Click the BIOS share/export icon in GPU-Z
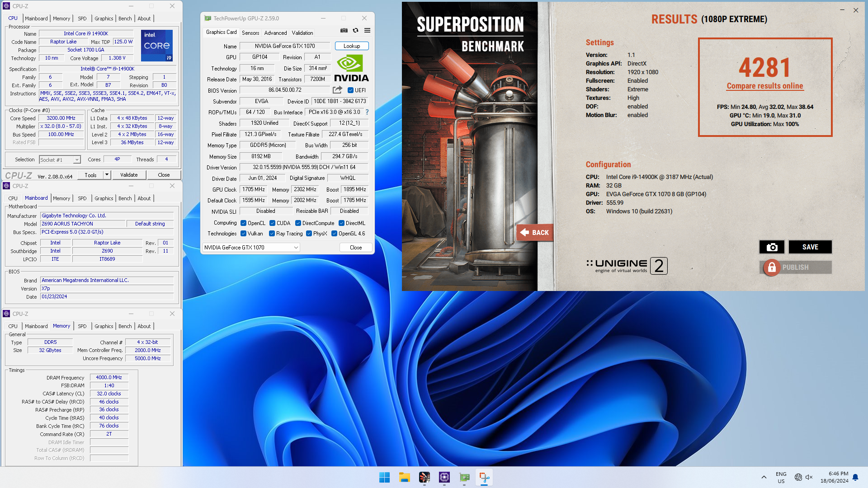The image size is (868, 488). coord(337,90)
